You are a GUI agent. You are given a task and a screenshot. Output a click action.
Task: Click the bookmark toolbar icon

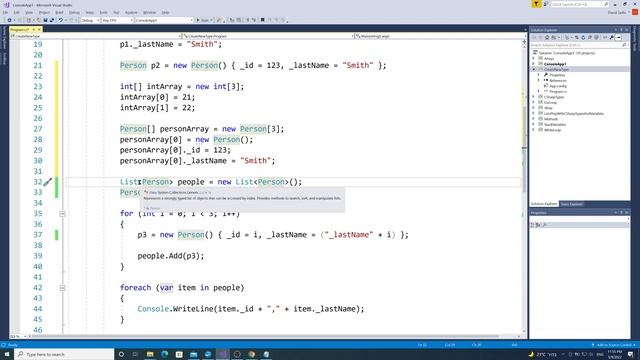tap(262, 20)
